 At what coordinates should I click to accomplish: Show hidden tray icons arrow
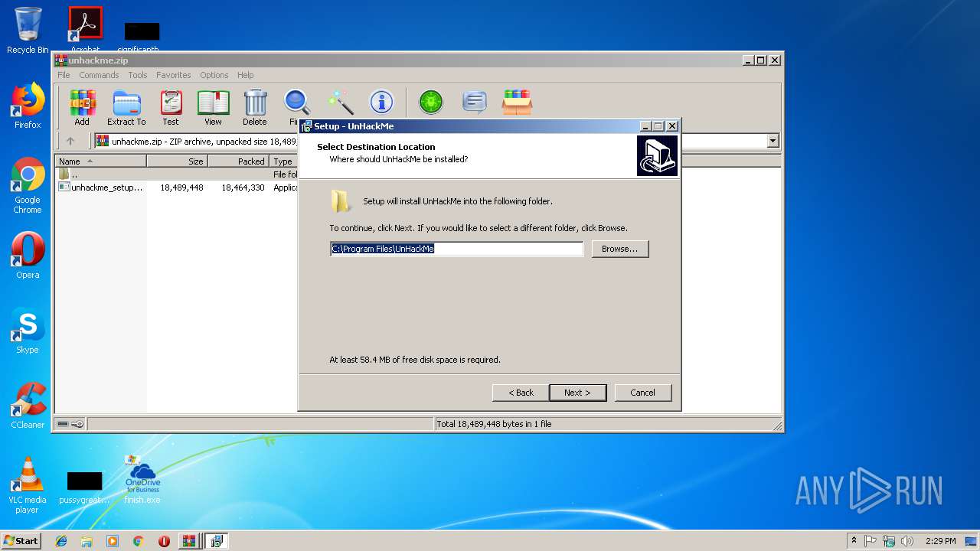pyautogui.click(x=854, y=541)
